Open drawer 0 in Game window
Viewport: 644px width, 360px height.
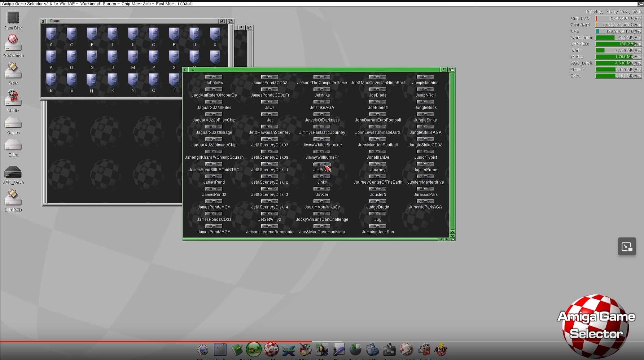[x=51, y=37]
